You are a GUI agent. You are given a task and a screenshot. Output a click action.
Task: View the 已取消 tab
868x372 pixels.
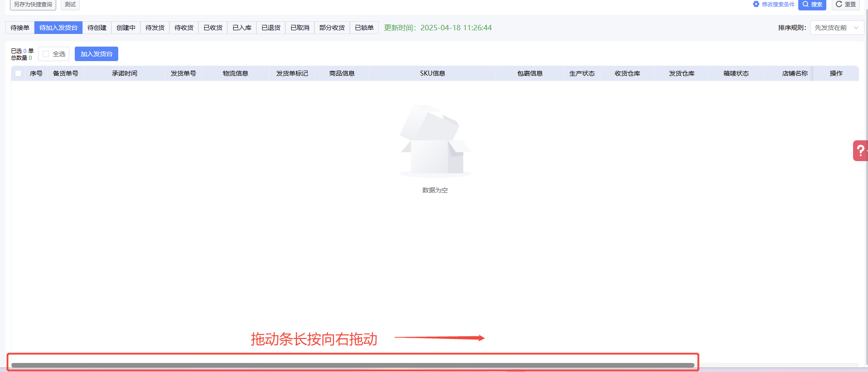tap(300, 28)
